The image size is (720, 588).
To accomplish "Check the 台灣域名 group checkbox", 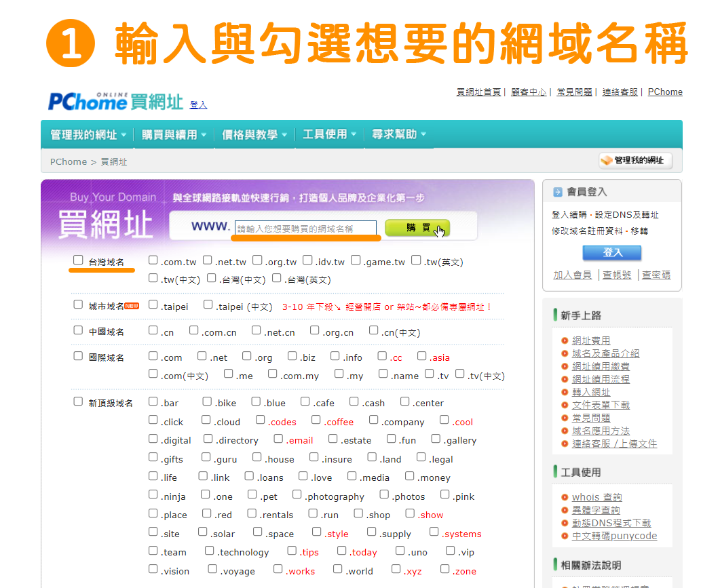I will coord(78,260).
